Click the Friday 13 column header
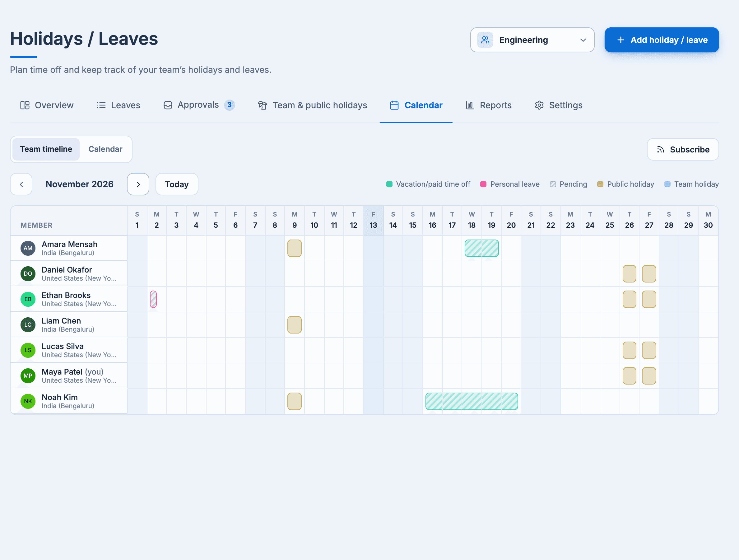Viewport: 739px width, 560px height. click(x=373, y=220)
